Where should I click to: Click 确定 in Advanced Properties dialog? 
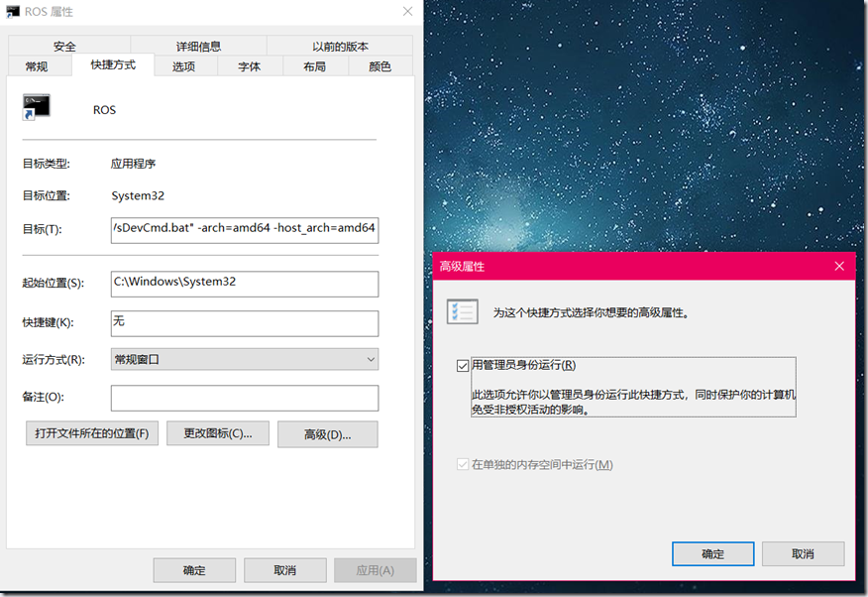[713, 553]
